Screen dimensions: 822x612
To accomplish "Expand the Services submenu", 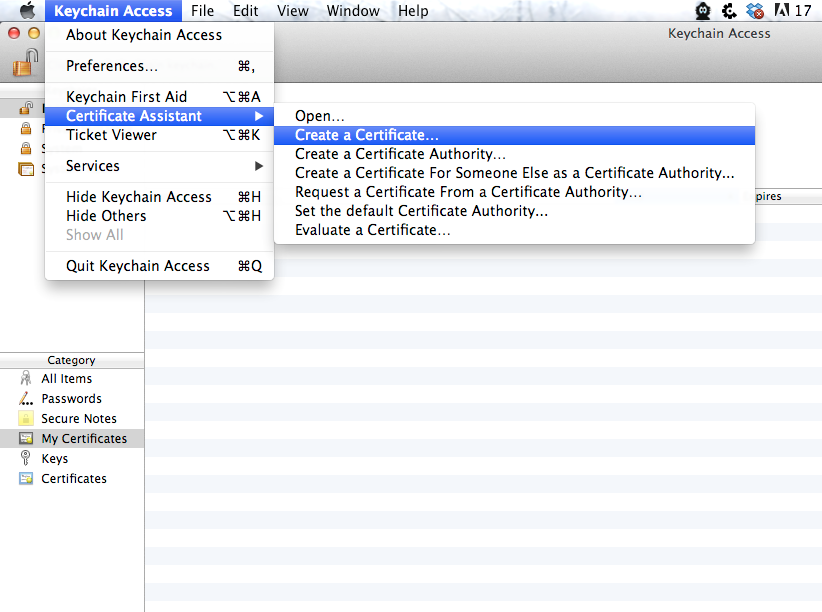I will (x=259, y=166).
